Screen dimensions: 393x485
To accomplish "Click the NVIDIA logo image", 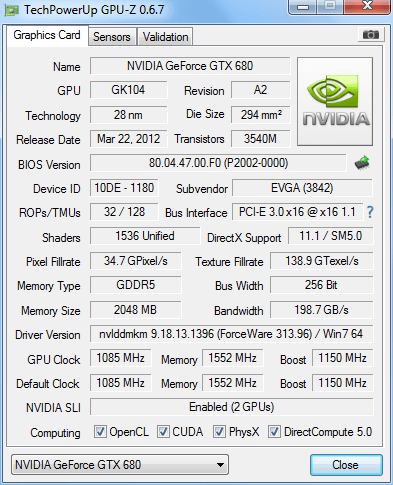I will point(335,101).
